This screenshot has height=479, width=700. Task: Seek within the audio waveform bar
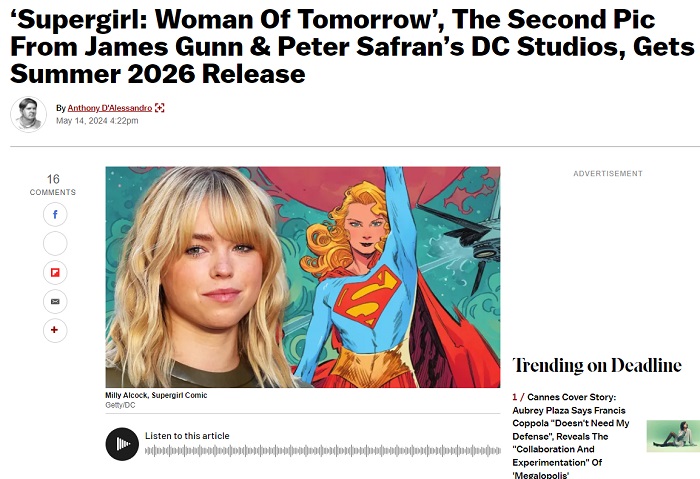click(323, 450)
